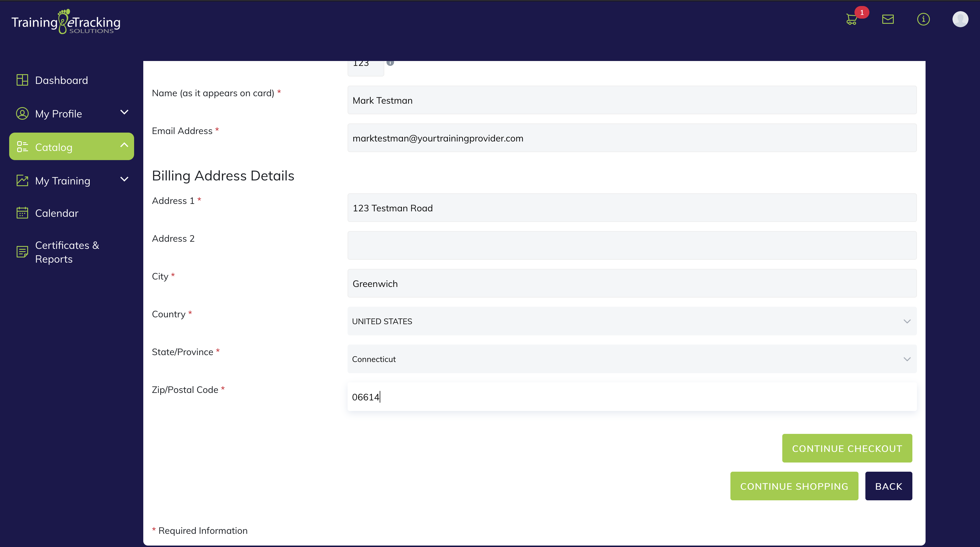Go to Dashboard menu item
The image size is (980, 547).
tap(61, 80)
